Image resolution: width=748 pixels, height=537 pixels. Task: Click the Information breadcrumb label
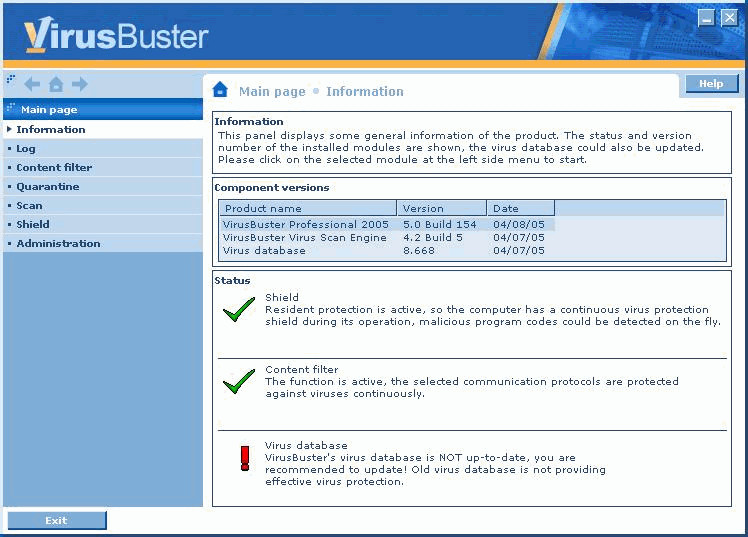(365, 92)
